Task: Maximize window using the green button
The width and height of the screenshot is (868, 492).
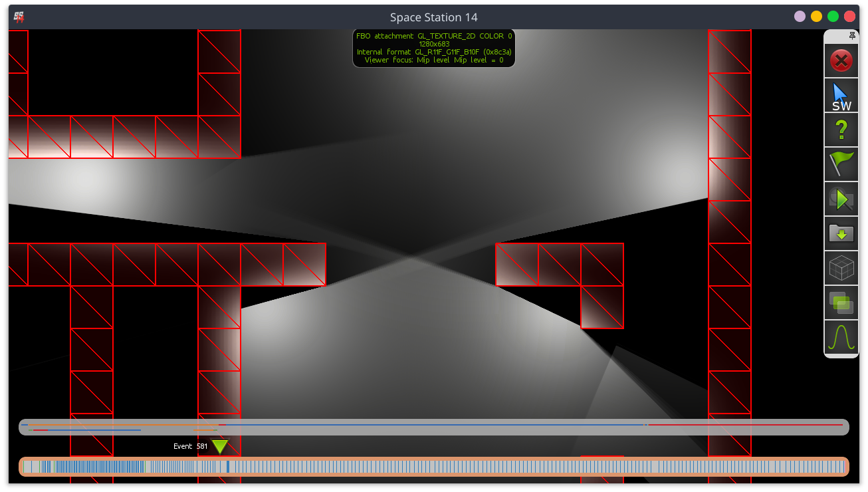Action: point(833,17)
